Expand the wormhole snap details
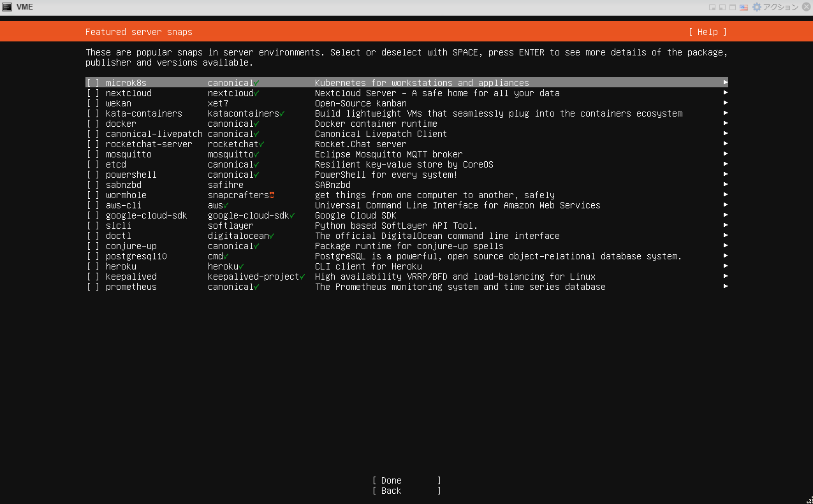 726,195
